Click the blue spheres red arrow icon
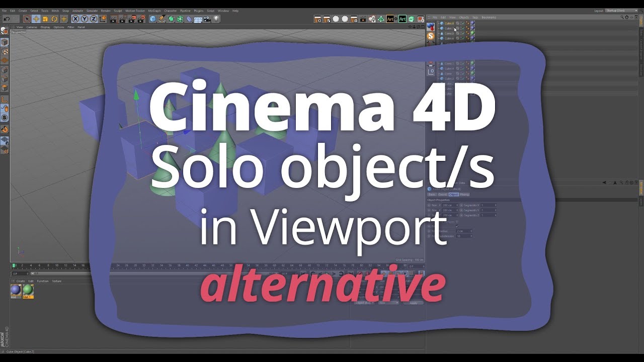644x362 pixels. (x=431, y=26)
